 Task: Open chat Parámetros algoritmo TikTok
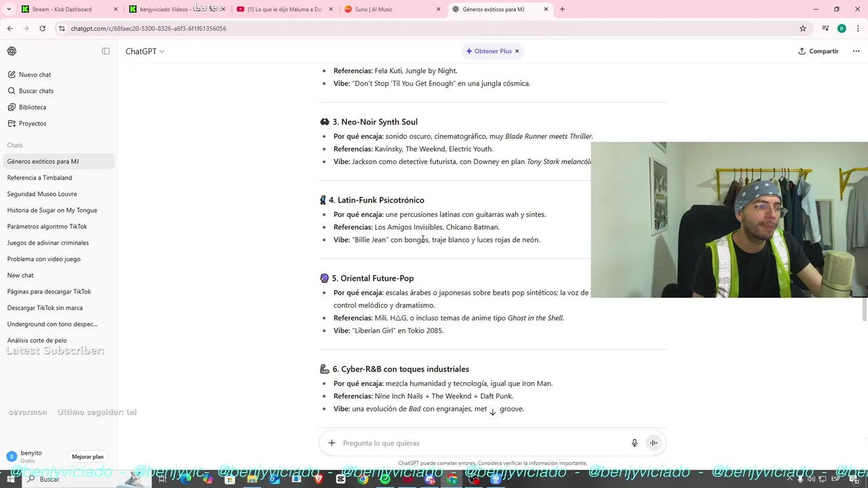point(58,226)
